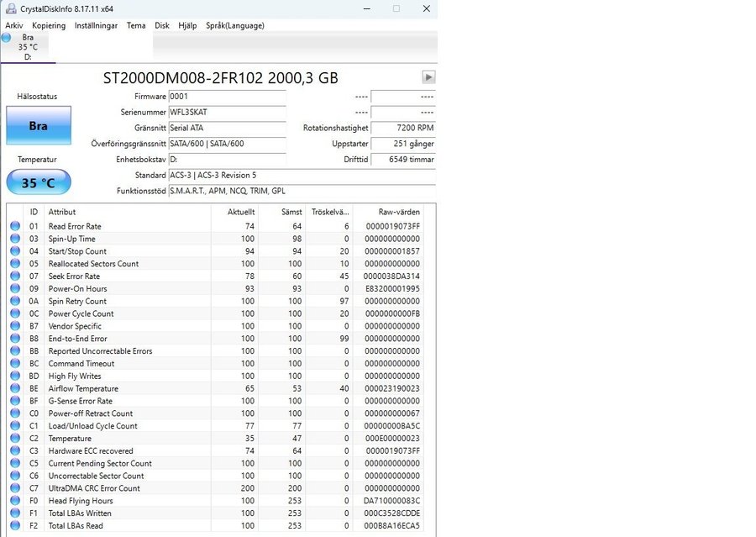Click status orb for Read Error Rate
The image size is (756, 537).
tap(15, 226)
